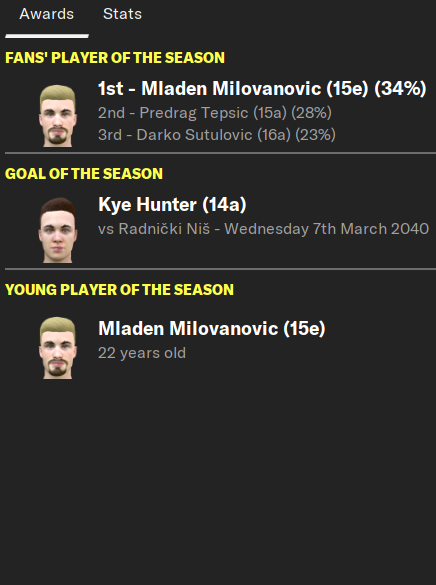
Task: Open Mladen Milovanovic's face under Fans' Player
Action: coord(58,115)
